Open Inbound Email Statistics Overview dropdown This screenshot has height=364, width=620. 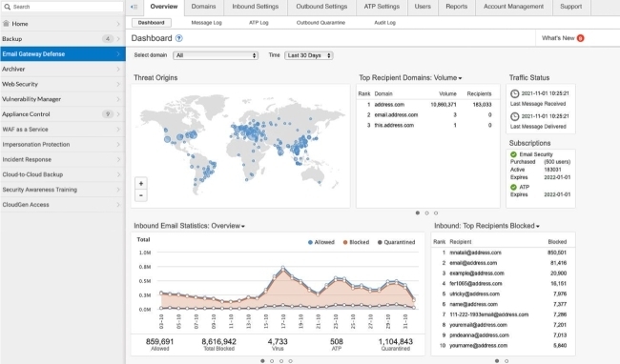(190, 226)
